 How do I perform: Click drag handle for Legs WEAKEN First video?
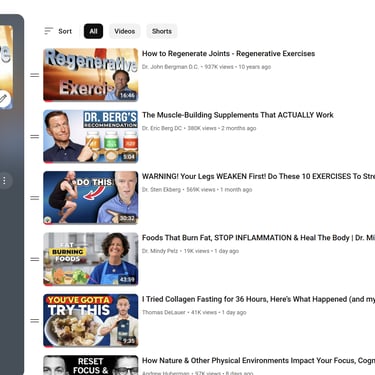(x=35, y=198)
